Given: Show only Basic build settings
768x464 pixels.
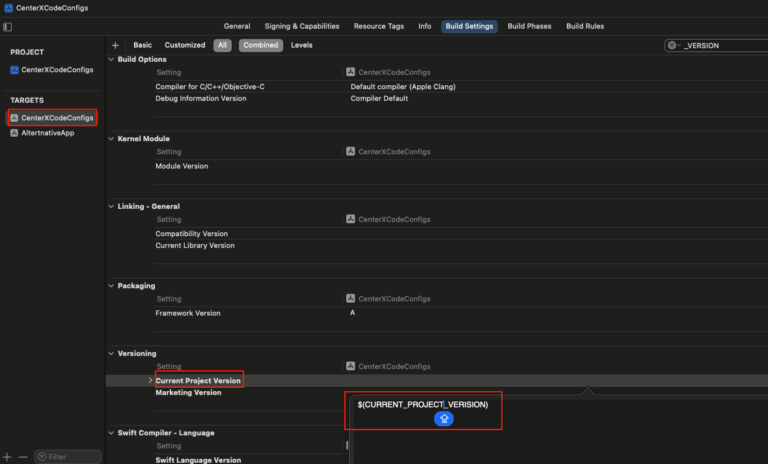Looking at the screenshot, I should 143,45.
